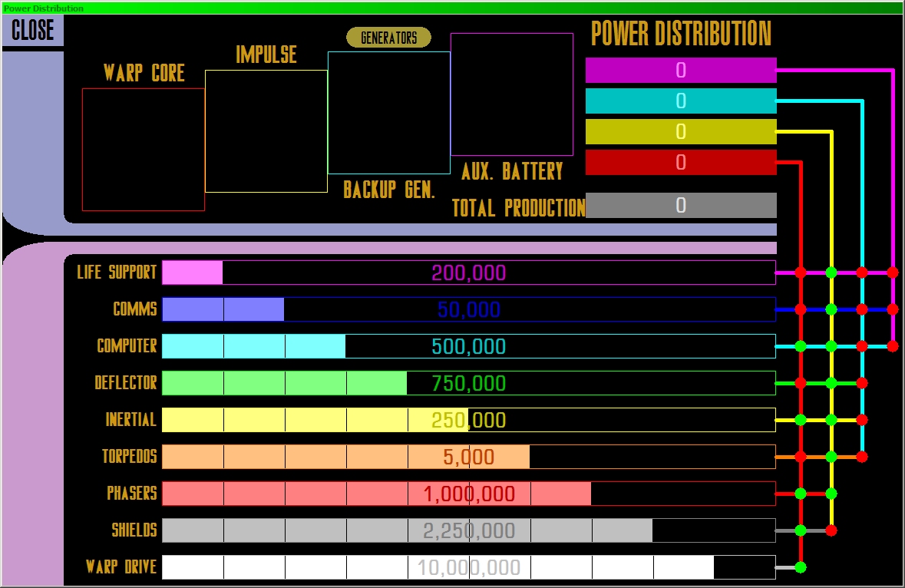
Task: Toggle Deflector node on cyan line
Action: point(862,383)
